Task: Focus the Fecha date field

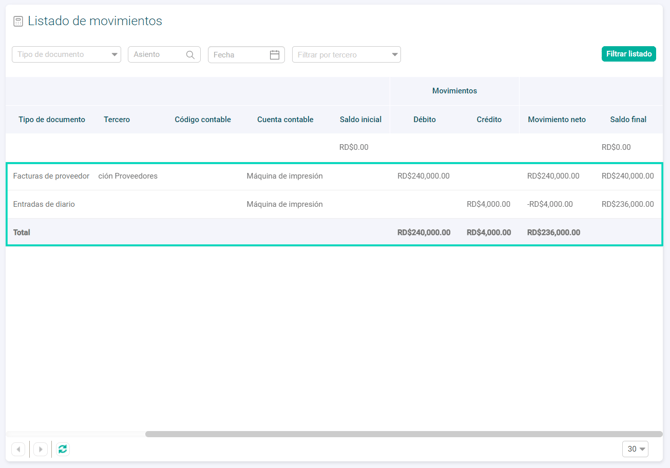Action: (238, 55)
